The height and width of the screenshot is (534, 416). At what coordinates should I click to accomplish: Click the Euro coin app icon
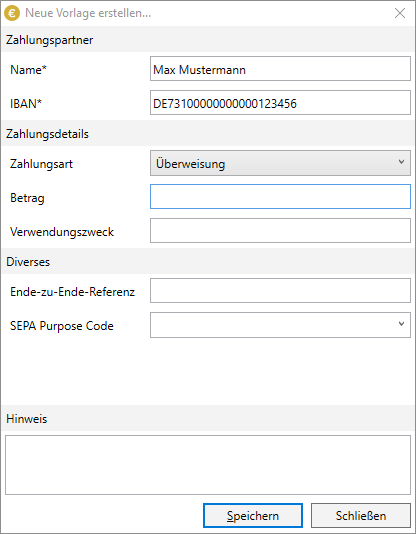[12, 13]
